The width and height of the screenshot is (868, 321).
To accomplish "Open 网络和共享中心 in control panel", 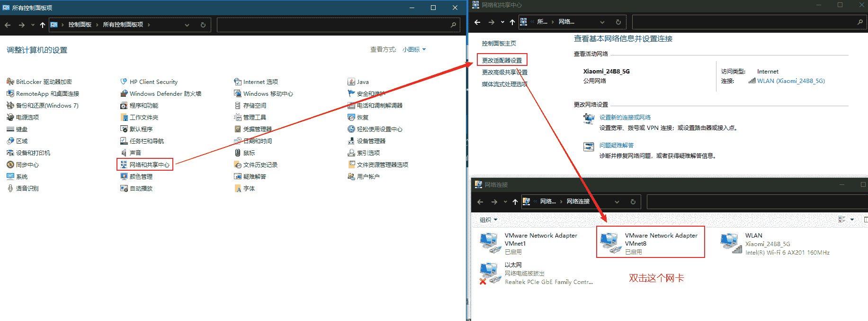I will [x=149, y=165].
